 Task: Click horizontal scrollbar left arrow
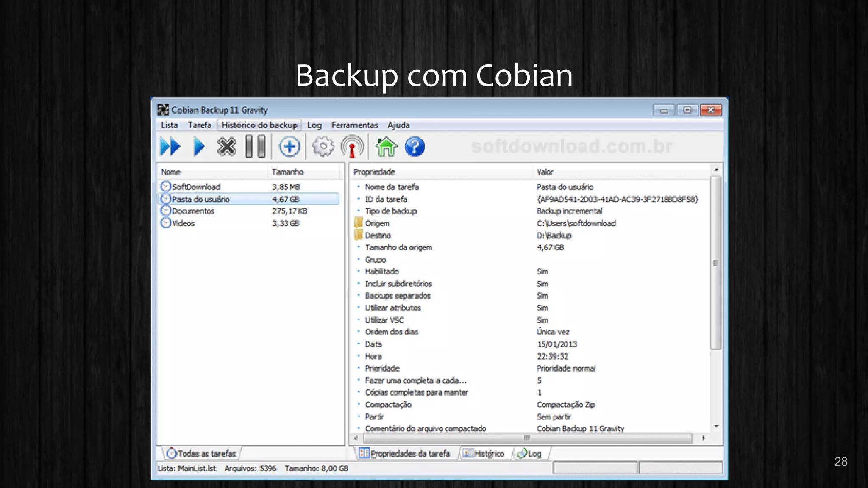click(x=356, y=438)
